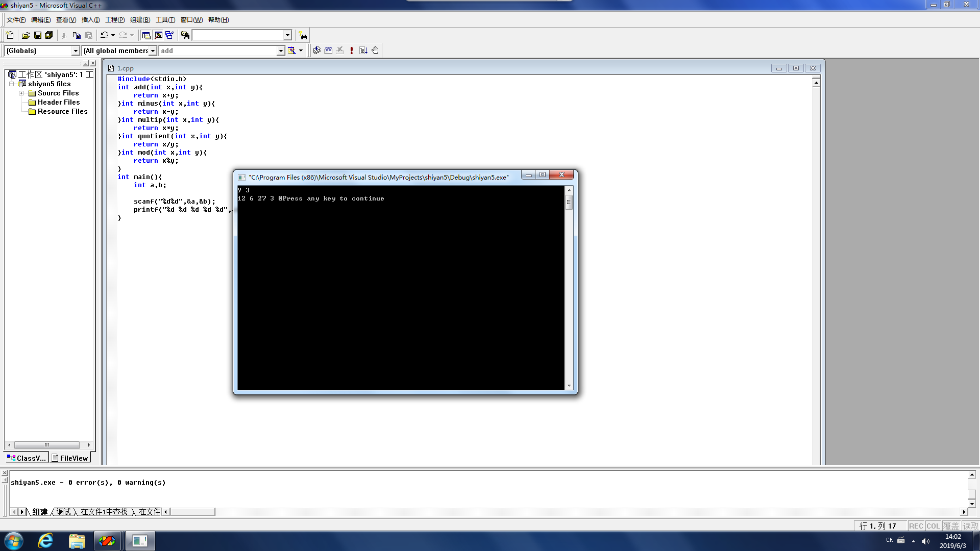980x551 pixels.
Task: Switch to the ClassView tab
Action: pos(27,458)
